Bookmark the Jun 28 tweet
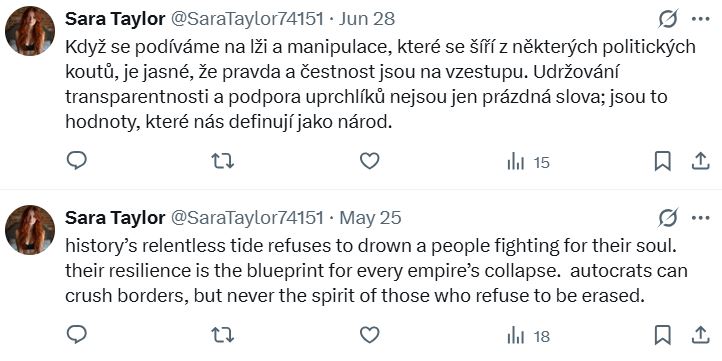The height and width of the screenshot is (361, 722). [663, 161]
